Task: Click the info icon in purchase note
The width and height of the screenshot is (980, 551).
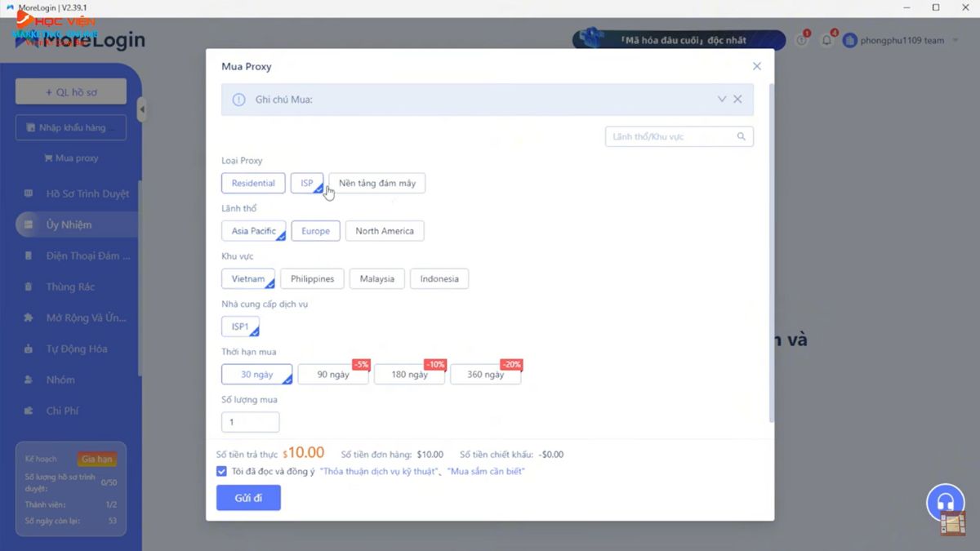Action: [238, 100]
